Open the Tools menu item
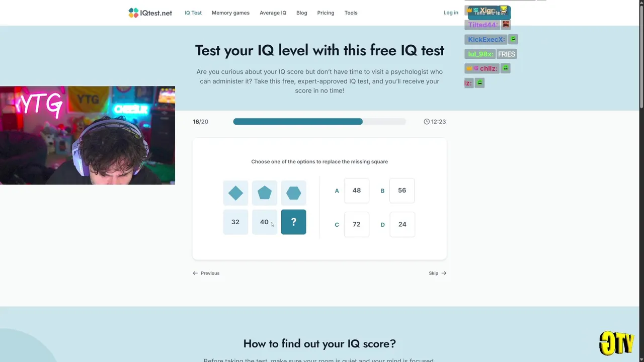This screenshot has width=644, height=362. [351, 13]
